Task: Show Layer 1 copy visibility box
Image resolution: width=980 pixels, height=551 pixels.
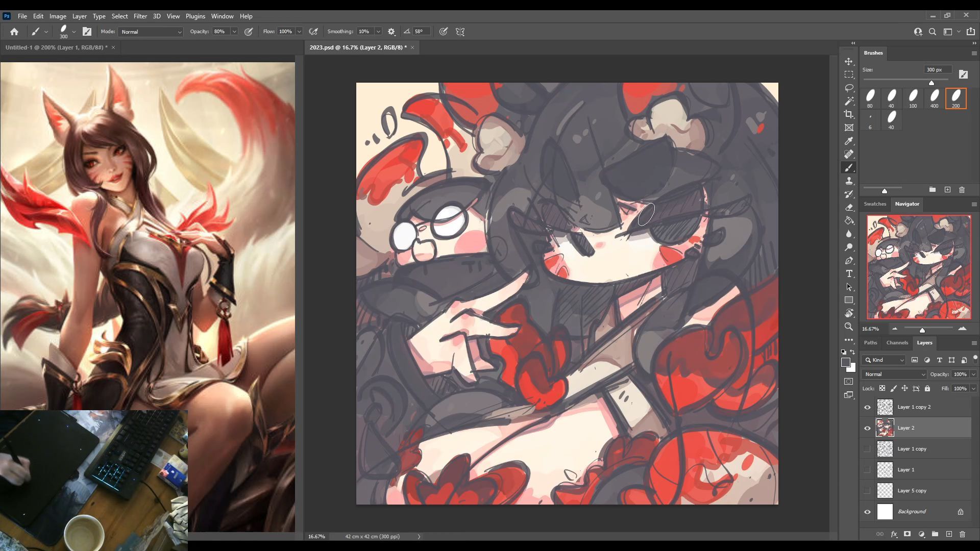Action: [867, 449]
